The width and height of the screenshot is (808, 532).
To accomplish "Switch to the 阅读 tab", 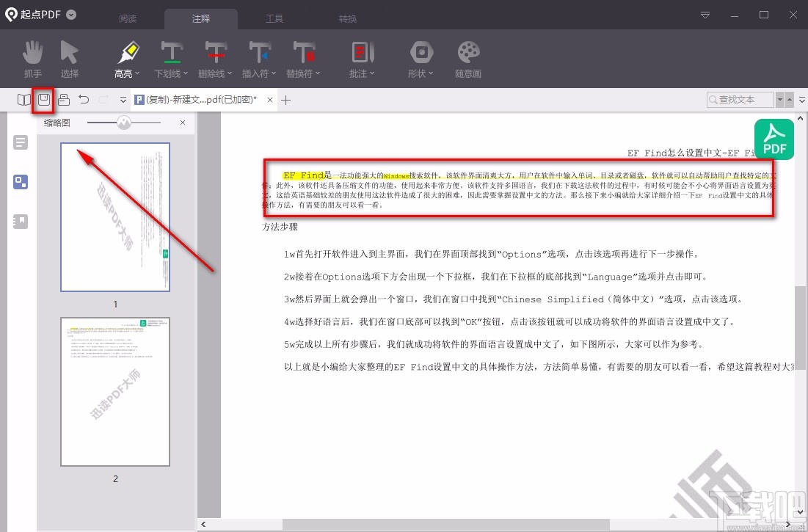I will (128, 19).
